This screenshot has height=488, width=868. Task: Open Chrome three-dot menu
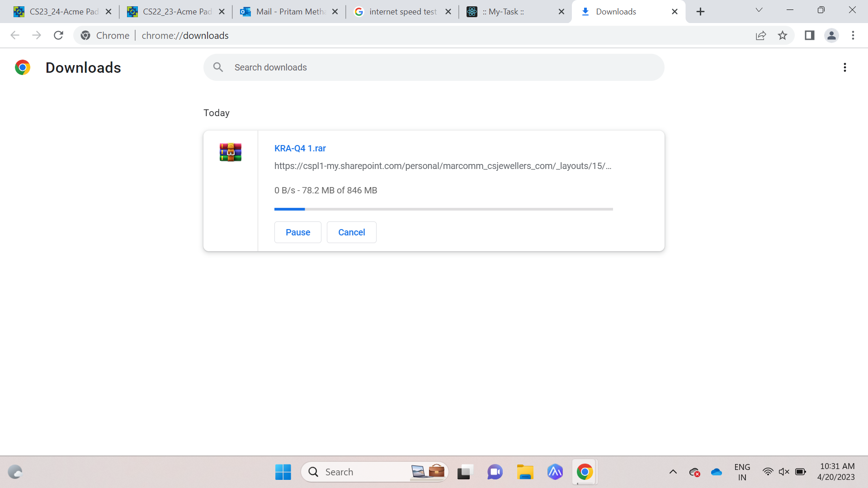click(x=853, y=35)
